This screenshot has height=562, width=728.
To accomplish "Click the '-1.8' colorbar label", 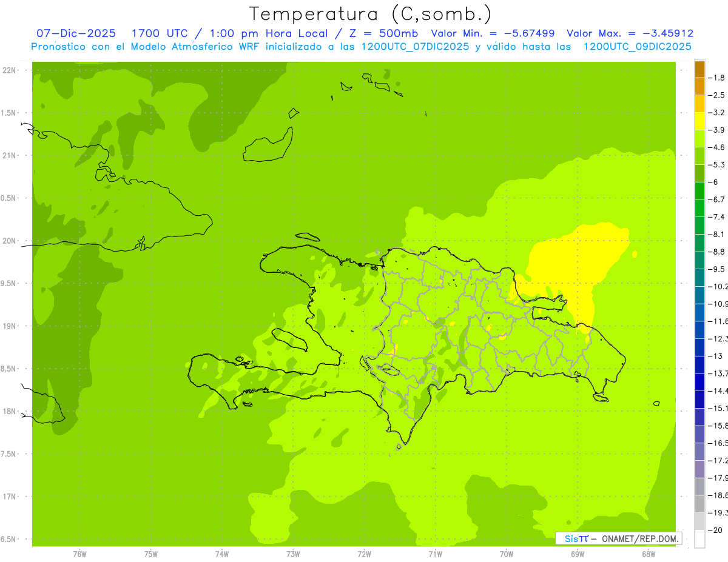I will (716, 78).
